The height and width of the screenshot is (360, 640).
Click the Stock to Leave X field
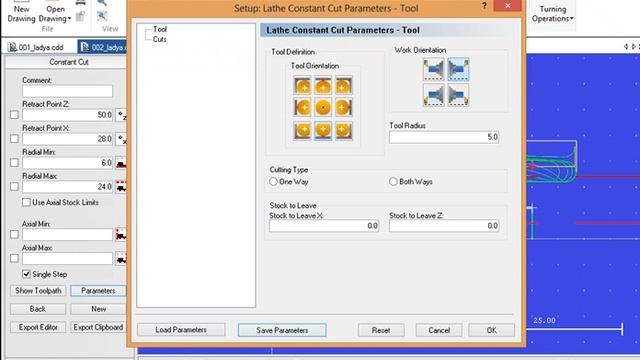(324, 226)
